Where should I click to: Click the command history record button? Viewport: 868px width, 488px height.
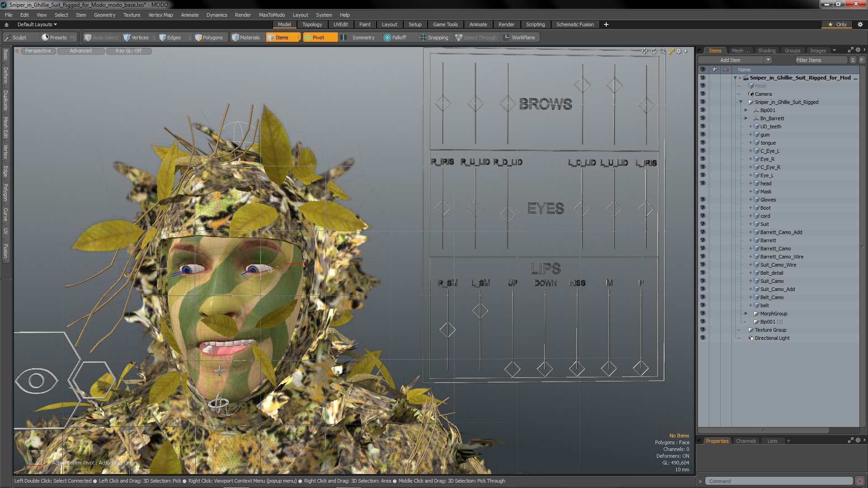click(x=860, y=481)
